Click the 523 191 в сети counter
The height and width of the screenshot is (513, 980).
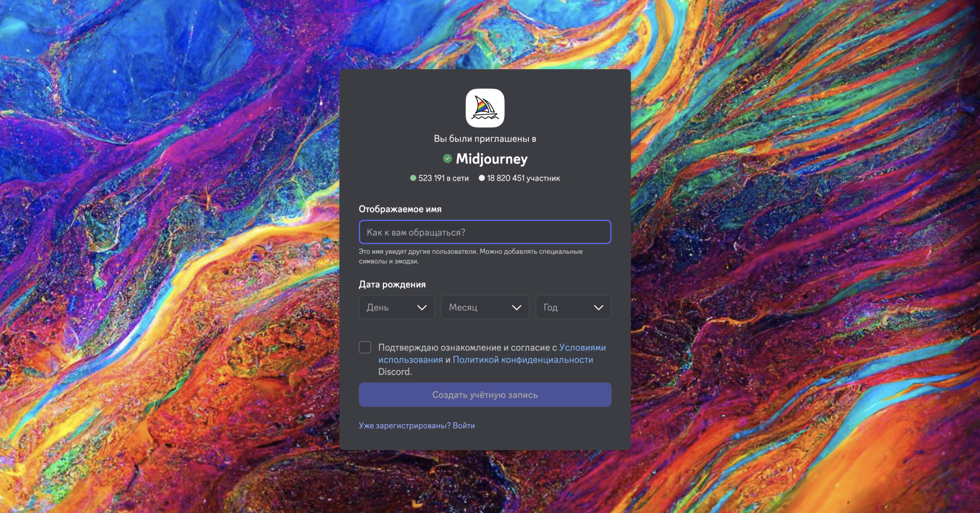tap(443, 178)
